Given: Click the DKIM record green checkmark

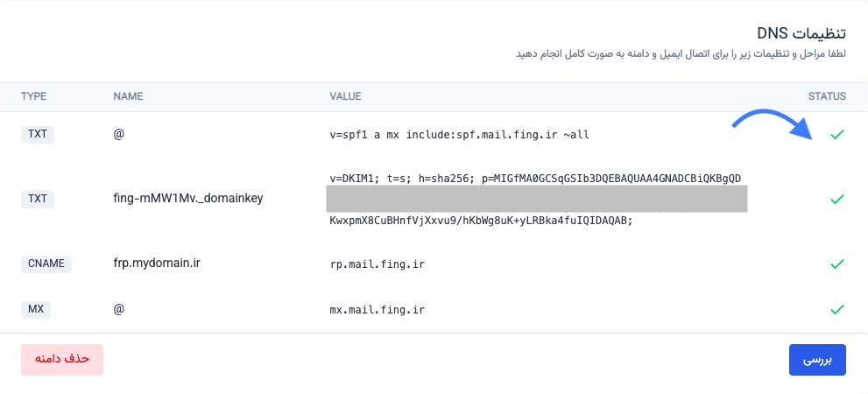Looking at the screenshot, I should click(837, 199).
